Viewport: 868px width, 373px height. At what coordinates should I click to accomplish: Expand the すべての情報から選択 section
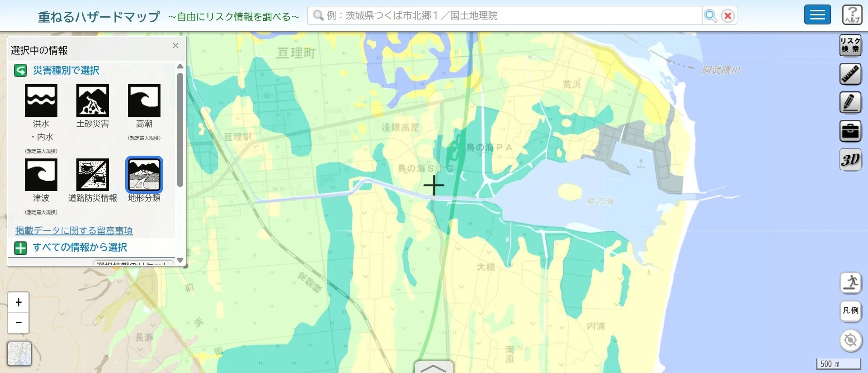tap(20, 248)
